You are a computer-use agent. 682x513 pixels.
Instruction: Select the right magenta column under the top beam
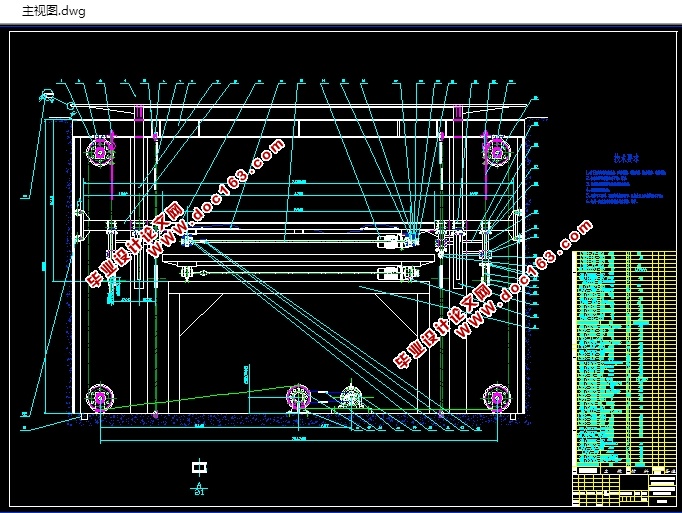[458, 114]
